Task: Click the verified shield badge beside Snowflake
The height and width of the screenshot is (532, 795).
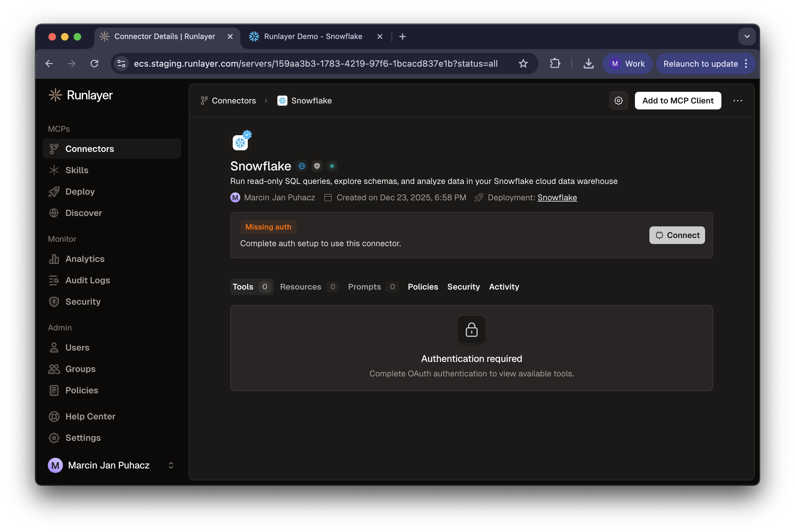Action: click(317, 166)
